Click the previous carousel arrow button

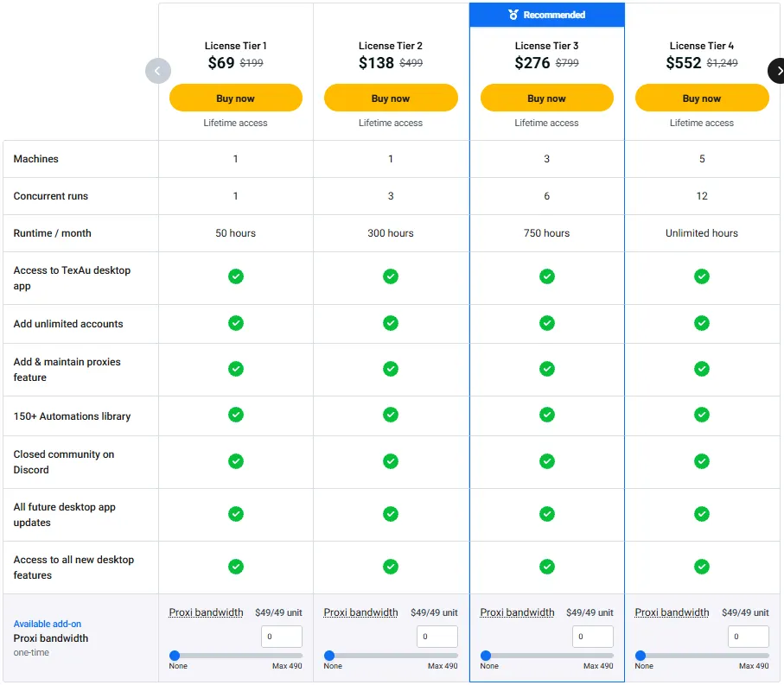pos(158,71)
